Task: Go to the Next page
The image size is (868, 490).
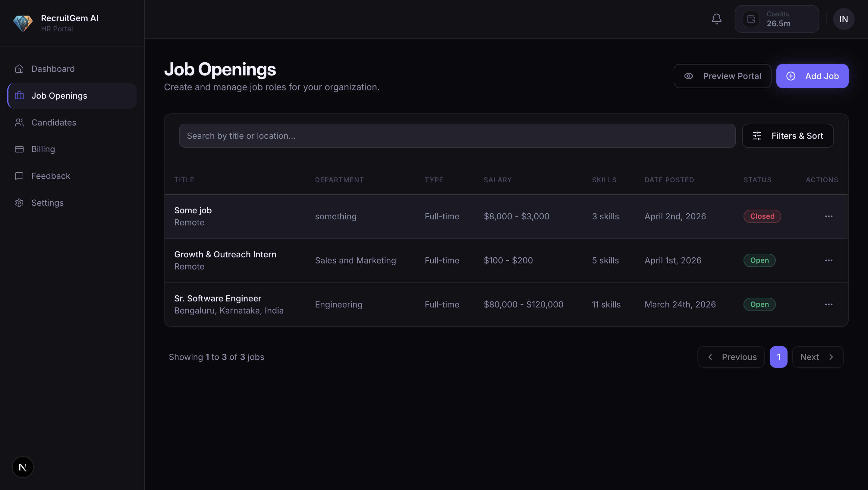Action: [x=817, y=357]
